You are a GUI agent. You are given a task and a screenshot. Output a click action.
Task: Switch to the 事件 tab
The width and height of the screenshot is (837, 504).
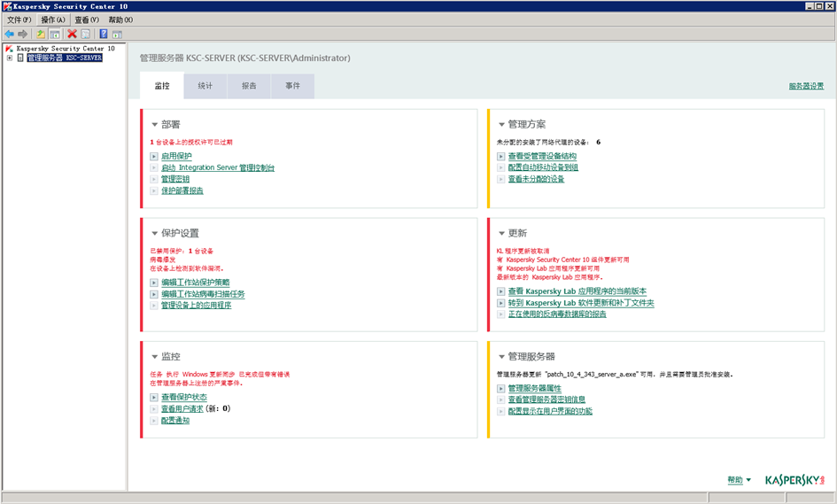(292, 86)
